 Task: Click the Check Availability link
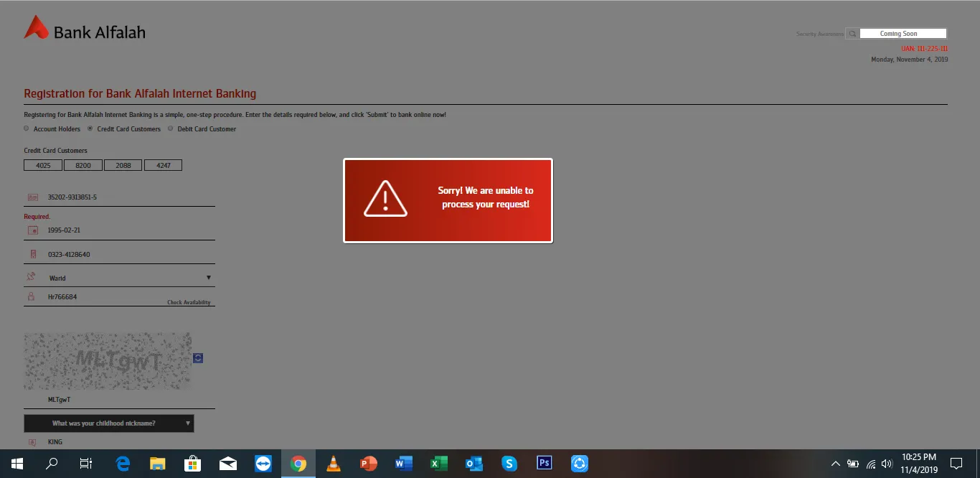(189, 302)
